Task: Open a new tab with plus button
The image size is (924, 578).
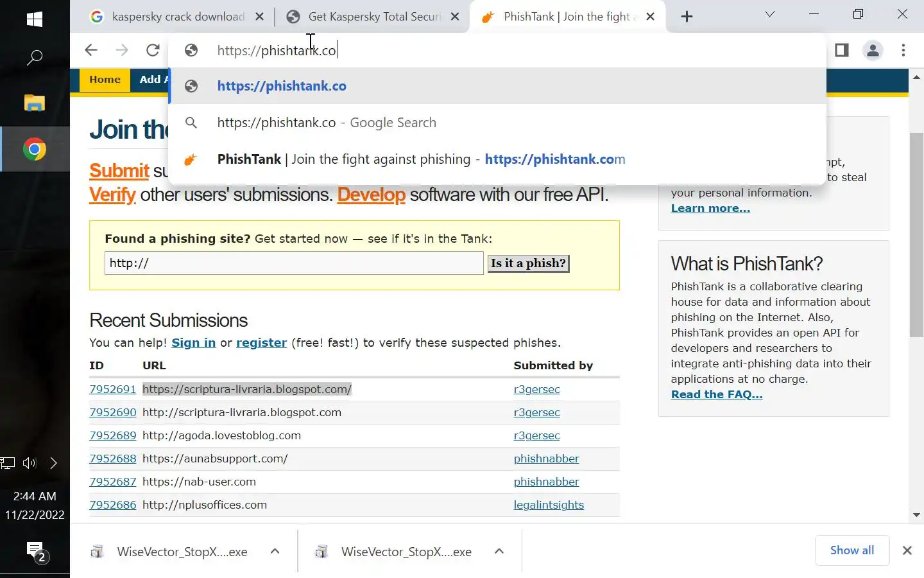Action: 687,17
